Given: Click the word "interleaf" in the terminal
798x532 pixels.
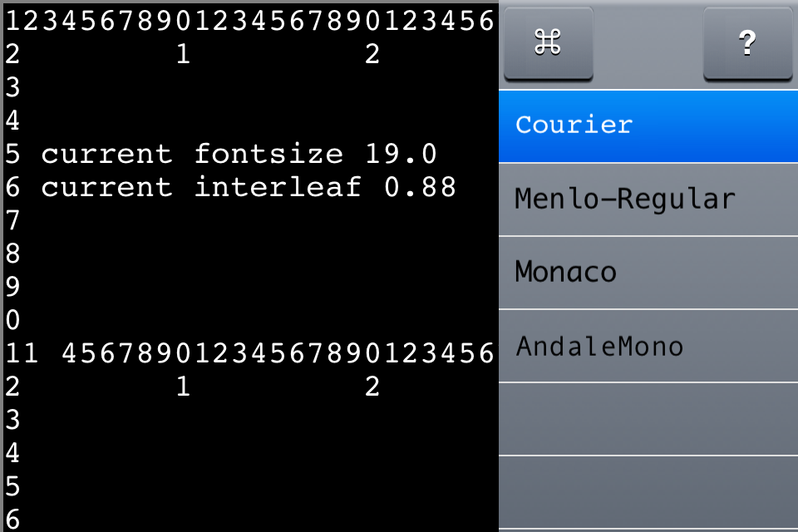Looking at the screenshot, I should 278,188.
